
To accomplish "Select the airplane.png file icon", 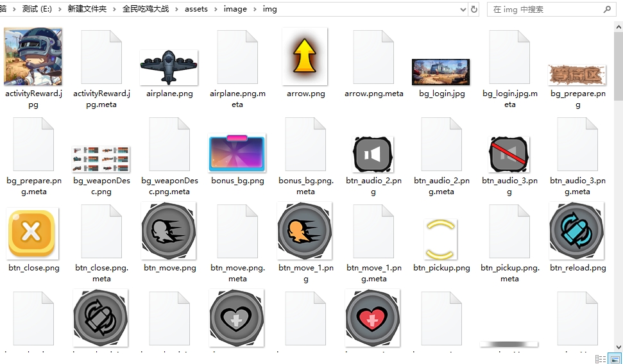I will tap(169, 66).
